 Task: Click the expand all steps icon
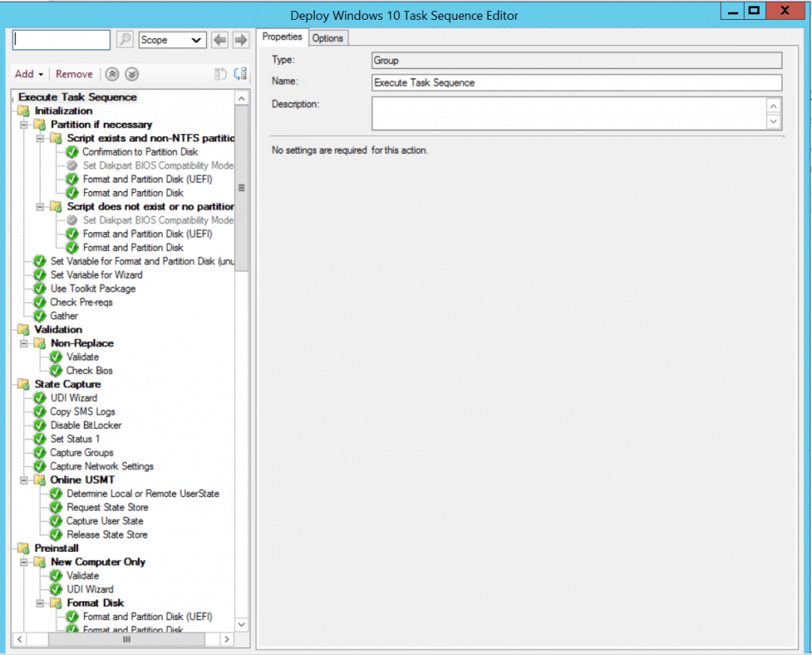[240, 74]
